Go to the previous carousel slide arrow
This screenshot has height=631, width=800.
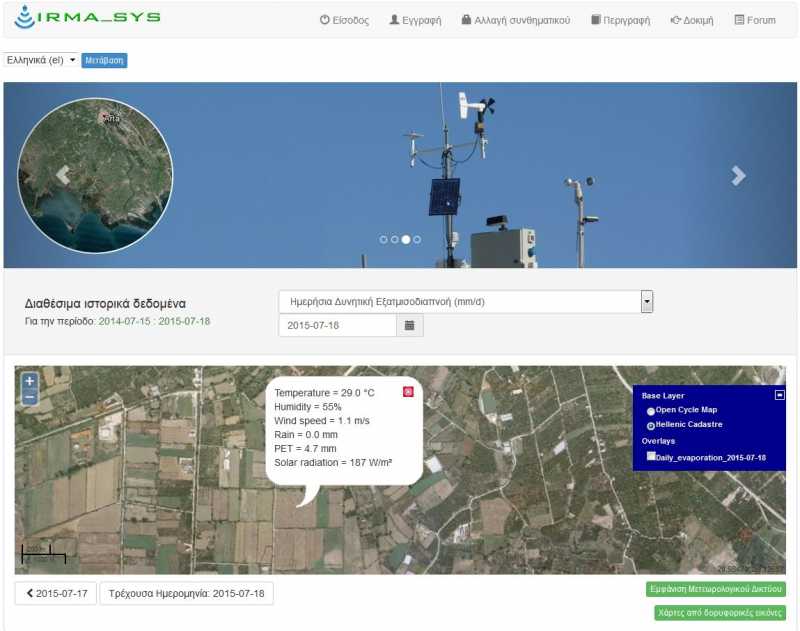point(63,176)
